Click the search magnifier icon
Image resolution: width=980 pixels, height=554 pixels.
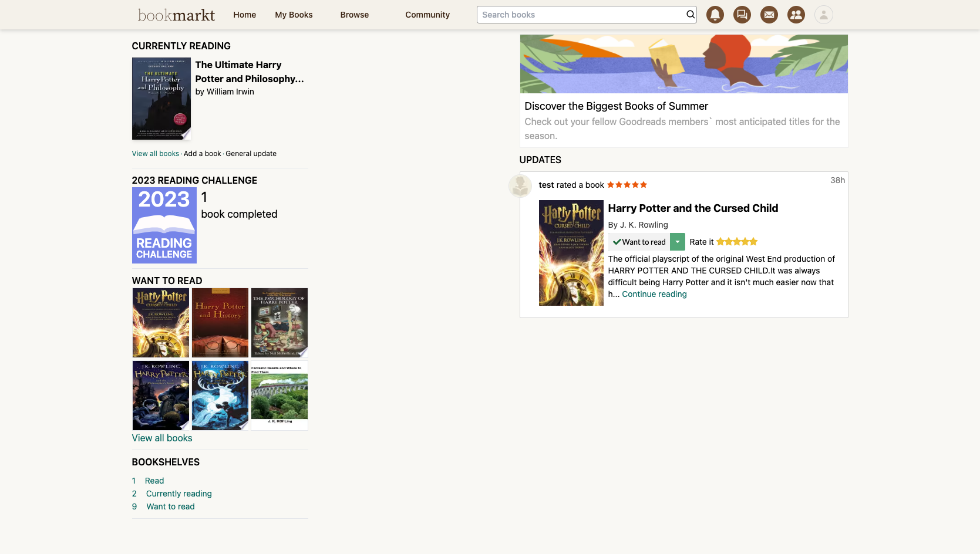pos(691,15)
